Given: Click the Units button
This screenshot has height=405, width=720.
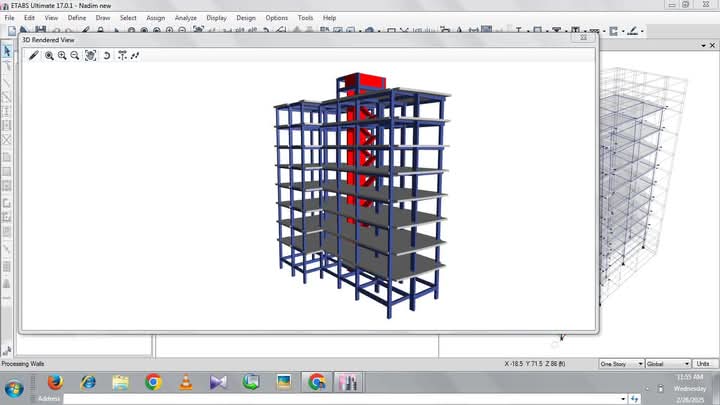Looking at the screenshot, I should point(703,364).
